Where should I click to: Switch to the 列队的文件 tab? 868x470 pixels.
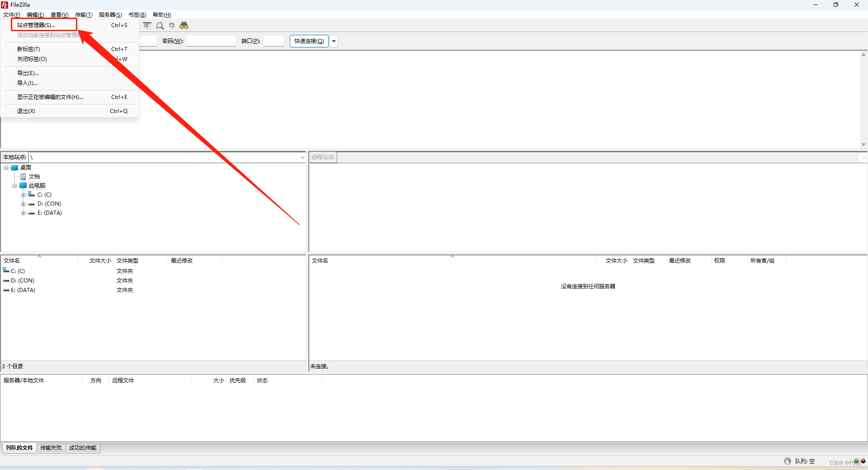click(x=19, y=448)
